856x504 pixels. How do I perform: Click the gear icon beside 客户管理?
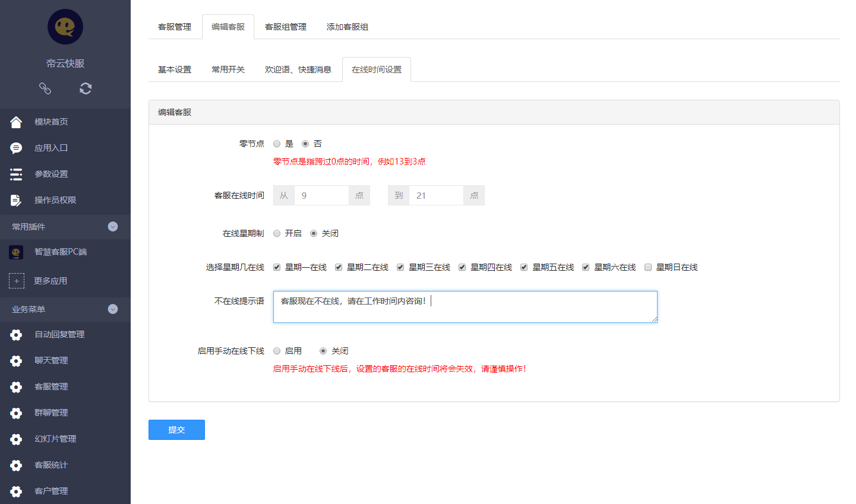(16, 492)
